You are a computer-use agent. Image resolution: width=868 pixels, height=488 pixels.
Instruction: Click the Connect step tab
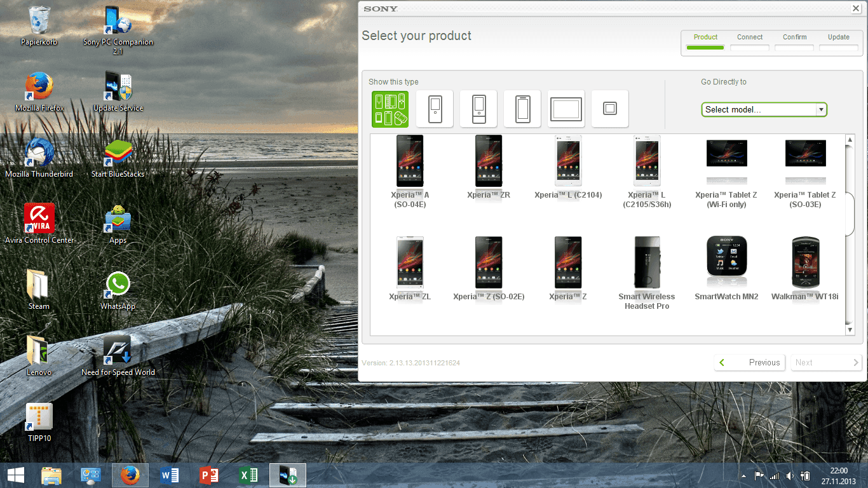pos(750,42)
